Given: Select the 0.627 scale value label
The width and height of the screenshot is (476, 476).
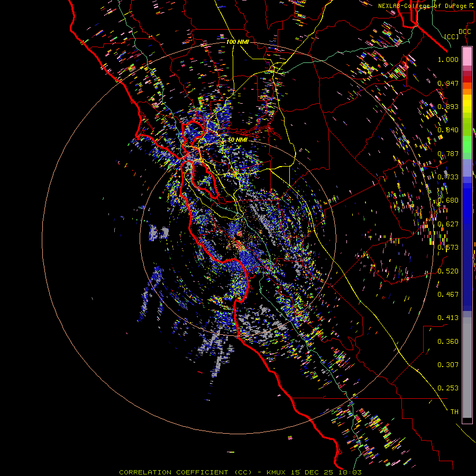Looking at the screenshot, I should tap(448, 224).
